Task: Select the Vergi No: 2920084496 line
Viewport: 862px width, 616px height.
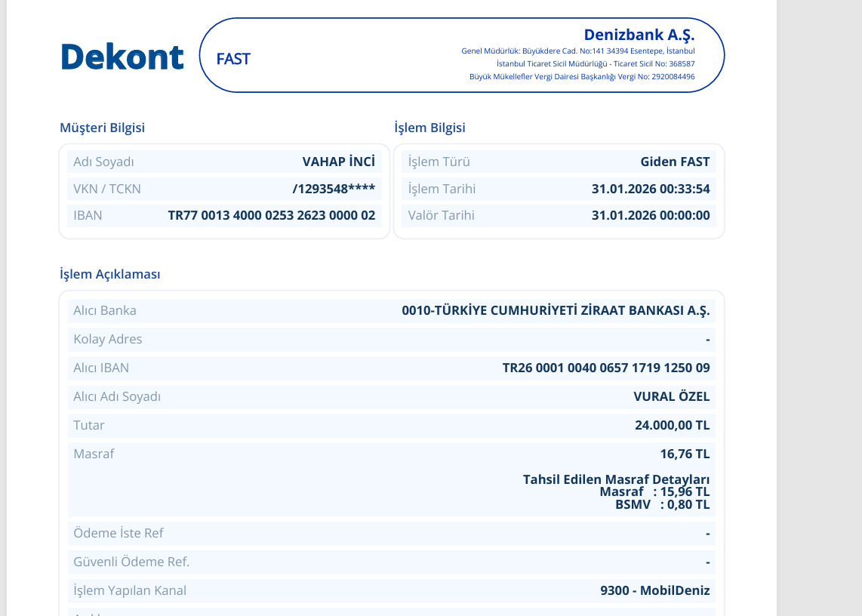Action: pos(582,76)
